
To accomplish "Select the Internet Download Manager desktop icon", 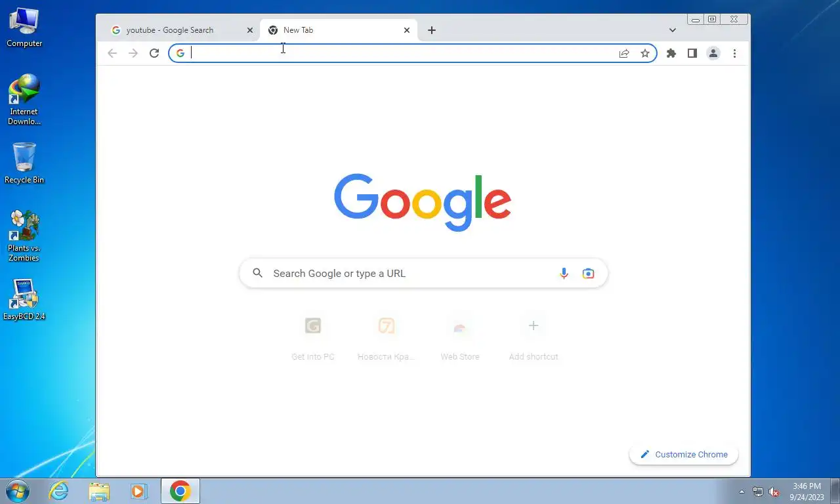I will [x=24, y=100].
